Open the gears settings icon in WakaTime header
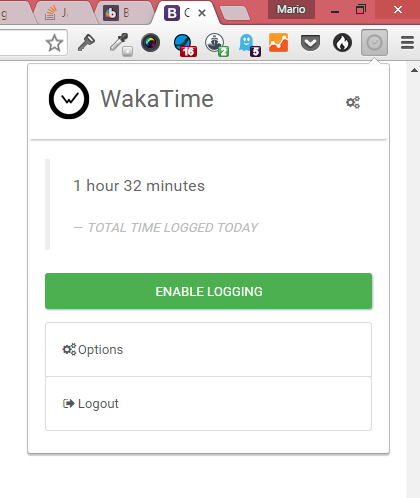The height and width of the screenshot is (498, 420). (x=353, y=102)
